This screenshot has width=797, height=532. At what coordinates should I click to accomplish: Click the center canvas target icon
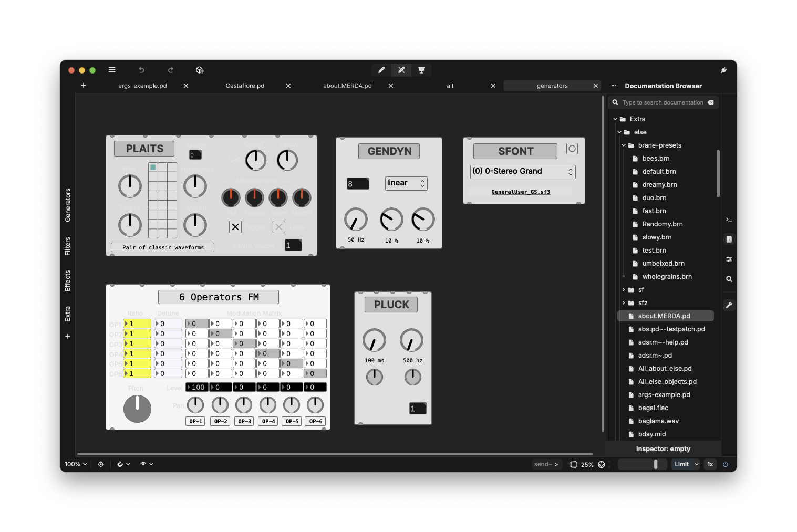(101, 464)
